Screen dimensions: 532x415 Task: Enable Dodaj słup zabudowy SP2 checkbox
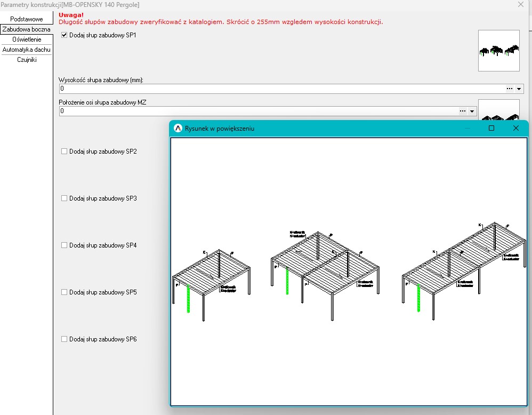tap(65, 151)
